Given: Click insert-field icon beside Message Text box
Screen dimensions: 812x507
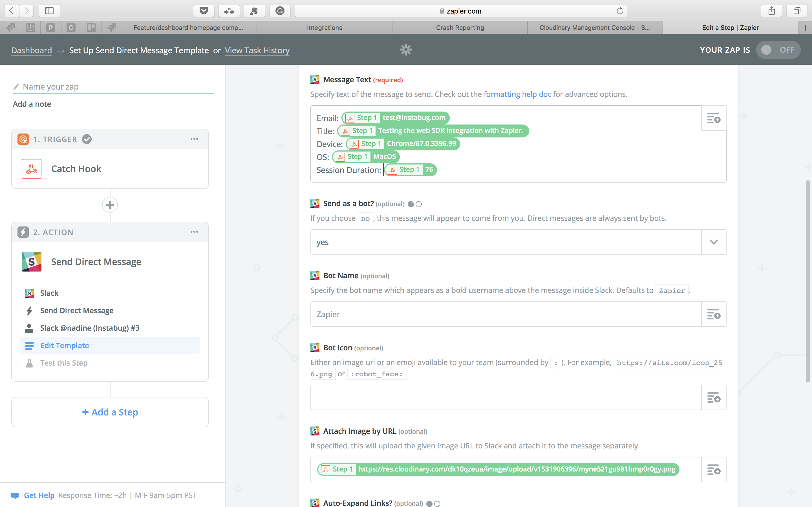Looking at the screenshot, I should pyautogui.click(x=713, y=118).
